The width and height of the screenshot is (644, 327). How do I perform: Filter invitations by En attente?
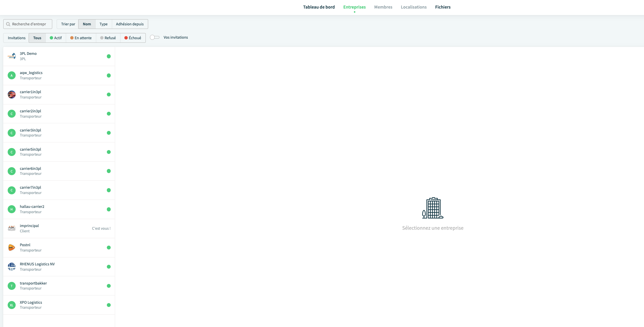pyautogui.click(x=81, y=38)
